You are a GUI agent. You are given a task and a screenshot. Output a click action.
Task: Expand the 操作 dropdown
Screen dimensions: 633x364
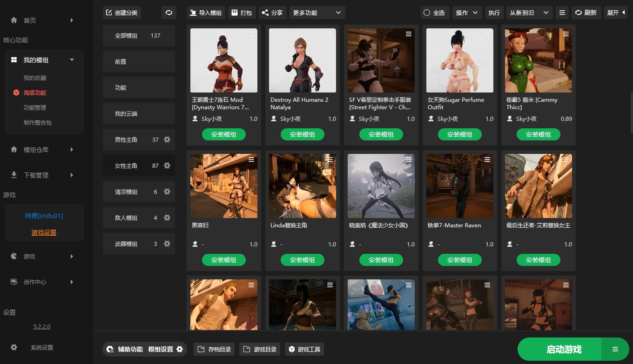pyautogui.click(x=467, y=13)
